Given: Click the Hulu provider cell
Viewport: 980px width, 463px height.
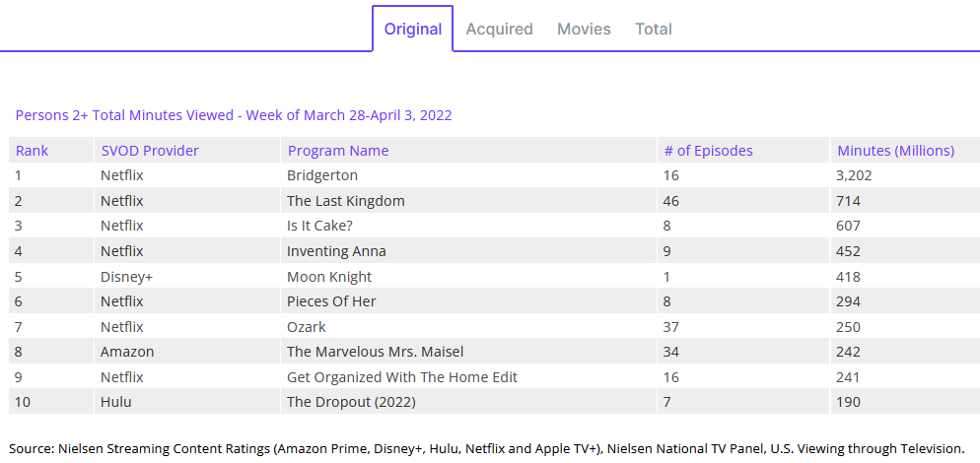Looking at the screenshot, I should tap(115, 402).
